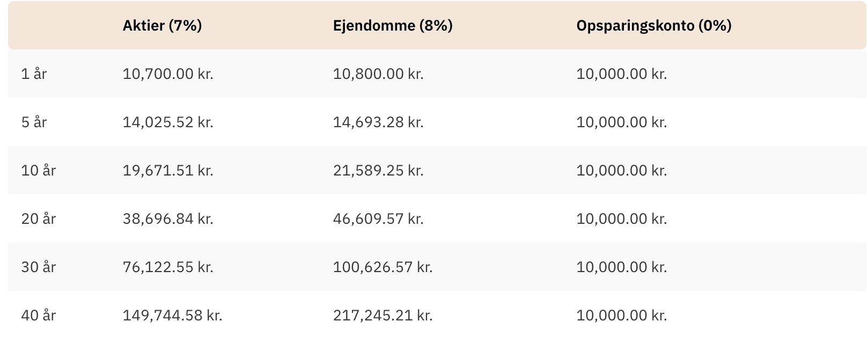Select the 1 år row label
The width and height of the screenshot is (868, 351).
[34, 74]
